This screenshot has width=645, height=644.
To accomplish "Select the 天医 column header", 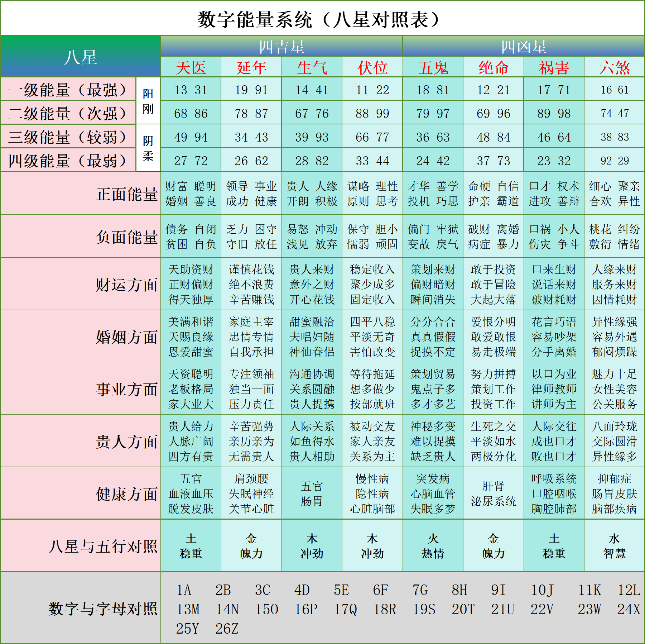I will [x=191, y=67].
